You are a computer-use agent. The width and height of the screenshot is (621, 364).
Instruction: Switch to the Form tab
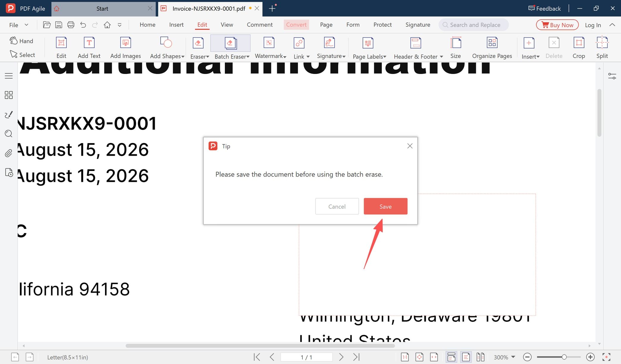(x=353, y=25)
